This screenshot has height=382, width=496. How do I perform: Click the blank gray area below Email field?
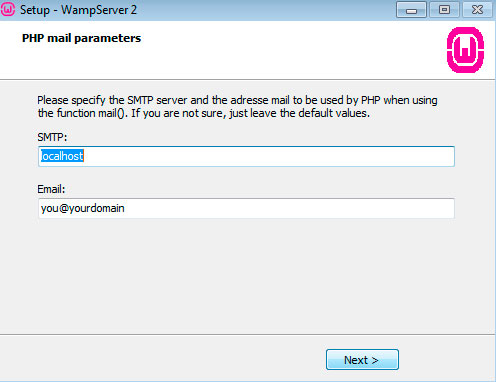pyautogui.click(x=246, y=275)
